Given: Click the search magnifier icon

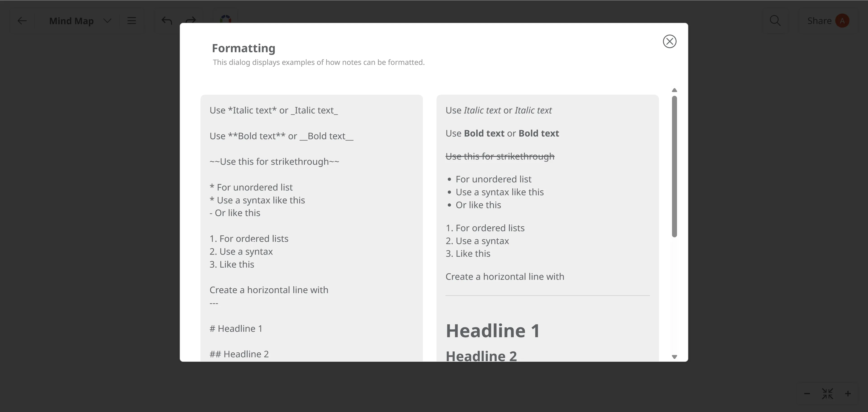Looking at the screenshot, I should tap(775, 21).
